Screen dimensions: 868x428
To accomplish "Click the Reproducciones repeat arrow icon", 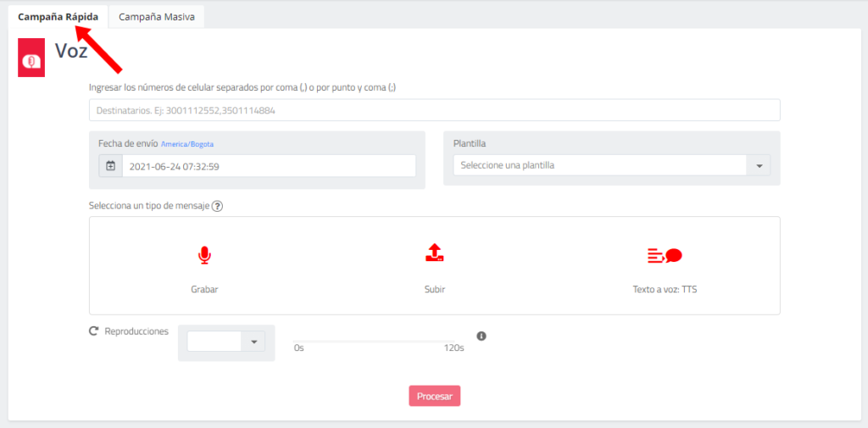I will pyautogui.click(x=94, y=331).
